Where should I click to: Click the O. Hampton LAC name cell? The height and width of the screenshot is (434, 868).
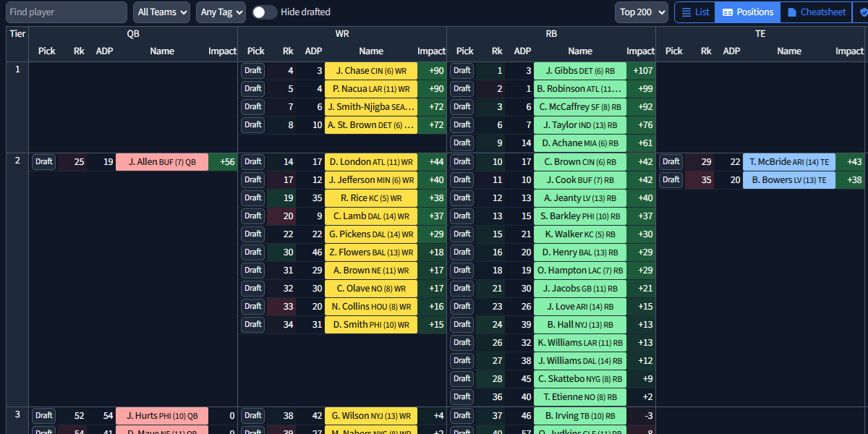click(580, 271)
